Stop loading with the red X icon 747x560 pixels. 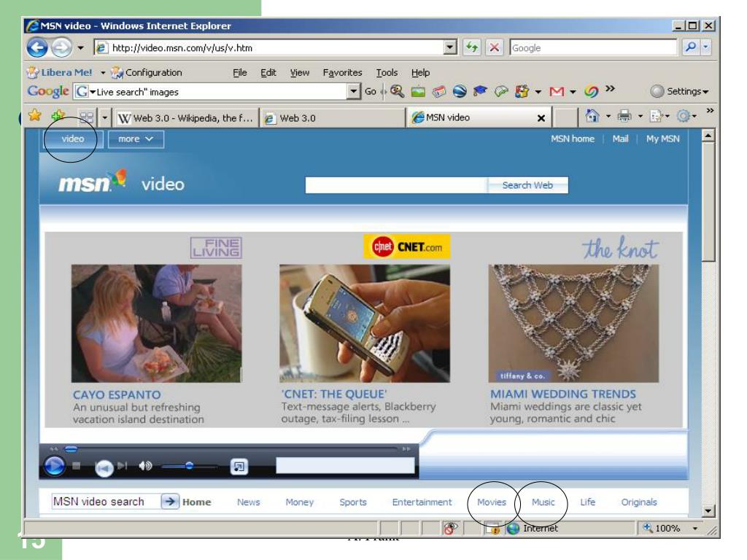tap(495, 47)
